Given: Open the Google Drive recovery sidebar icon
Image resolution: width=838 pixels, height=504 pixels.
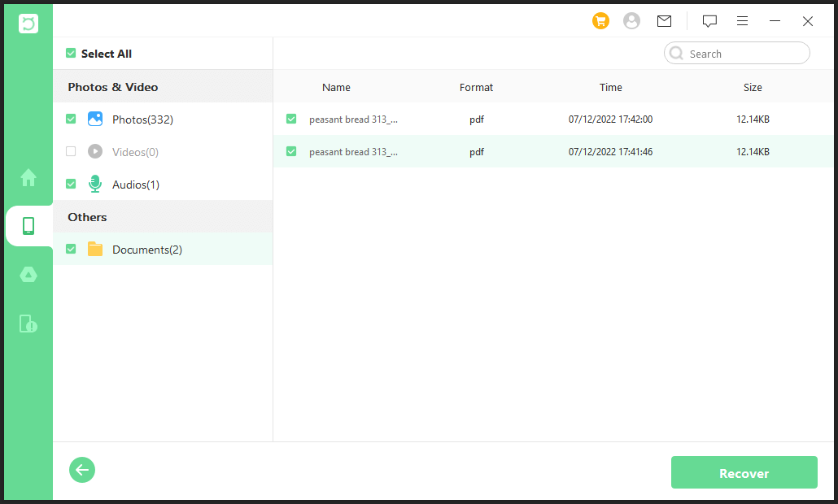Looking at the screenshot, I should point(28,275).
